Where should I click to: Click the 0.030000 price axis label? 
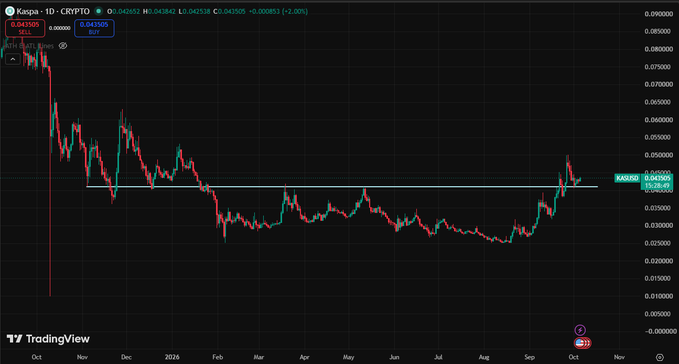659,225
